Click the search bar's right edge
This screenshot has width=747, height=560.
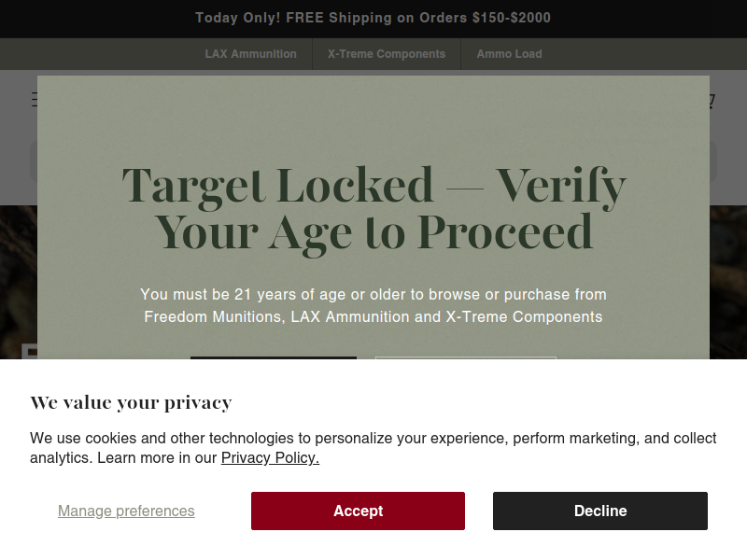(x=713, y=161)
